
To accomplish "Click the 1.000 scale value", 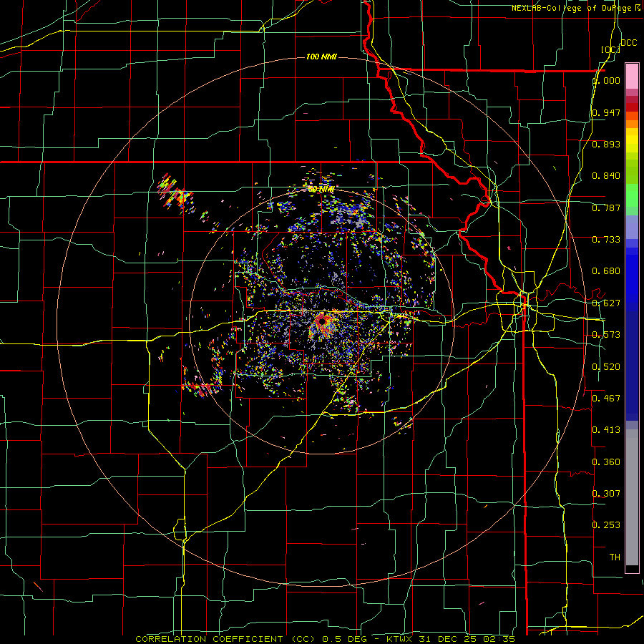I will 606,80.
